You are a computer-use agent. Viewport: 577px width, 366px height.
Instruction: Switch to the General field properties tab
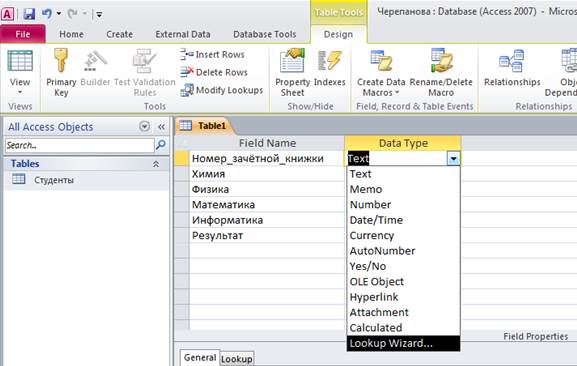point(200,358)
